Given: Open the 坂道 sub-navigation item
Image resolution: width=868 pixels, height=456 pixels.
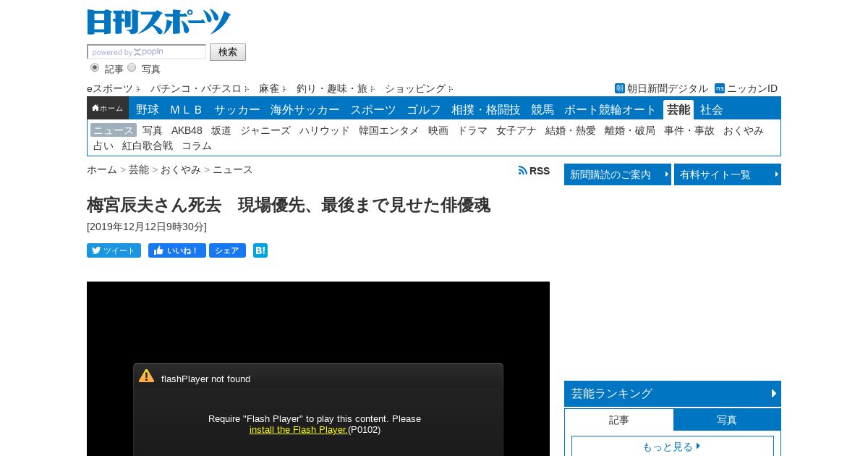Looking at the screenshot, I should click(x=221, y=130).
